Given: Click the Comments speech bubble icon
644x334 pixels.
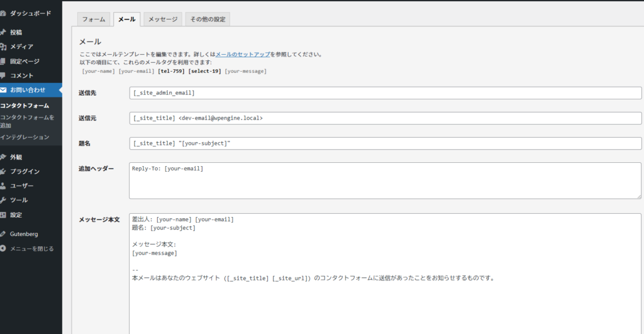Looking at the screenshot, I should pos(3,75).
